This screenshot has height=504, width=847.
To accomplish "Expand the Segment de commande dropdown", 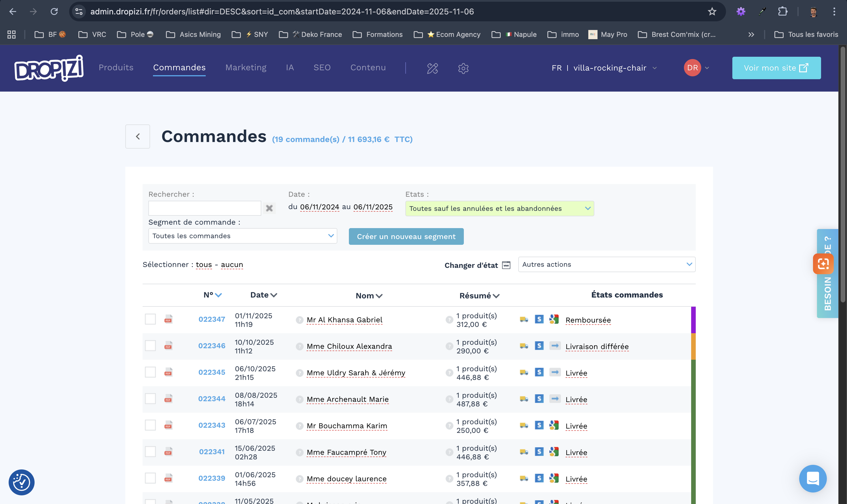I will 243,236.
